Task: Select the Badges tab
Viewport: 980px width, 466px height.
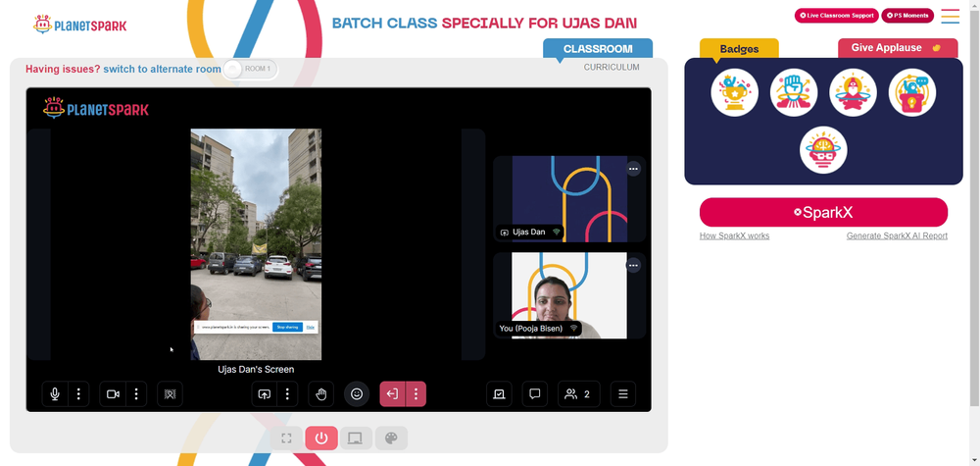Action: point(739,49)
